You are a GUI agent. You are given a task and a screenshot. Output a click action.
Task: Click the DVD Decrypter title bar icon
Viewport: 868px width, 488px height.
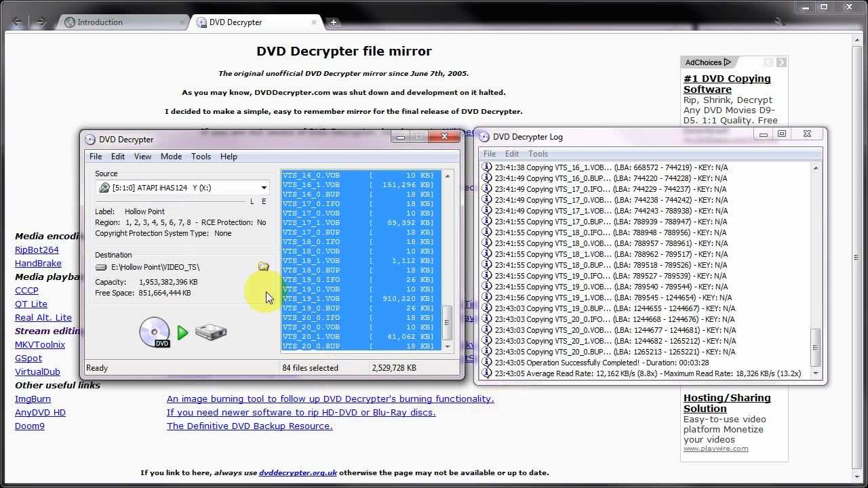pos(90,140)
